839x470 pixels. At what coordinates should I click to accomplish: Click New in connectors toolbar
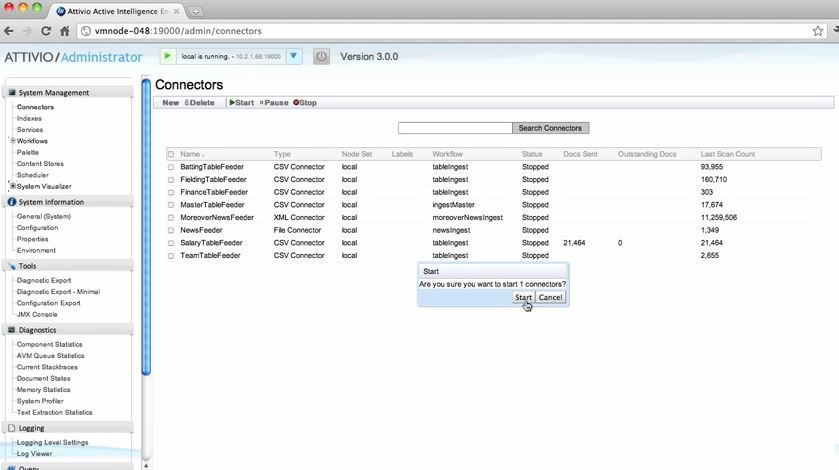tap(171, 103)
